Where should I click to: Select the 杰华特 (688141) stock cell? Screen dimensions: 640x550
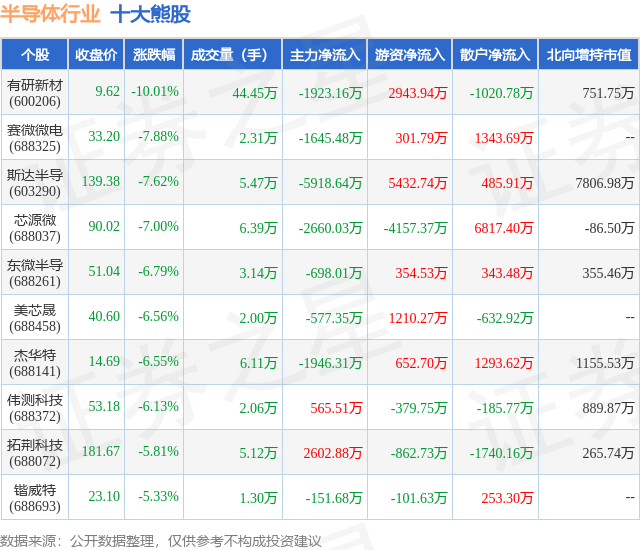coord(35,363)
